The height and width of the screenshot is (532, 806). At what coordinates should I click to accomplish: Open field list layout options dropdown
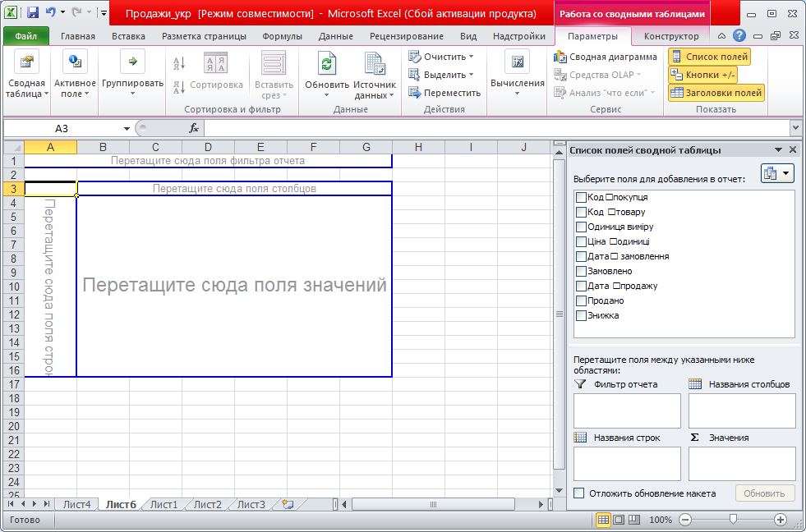tap(777, 173)
